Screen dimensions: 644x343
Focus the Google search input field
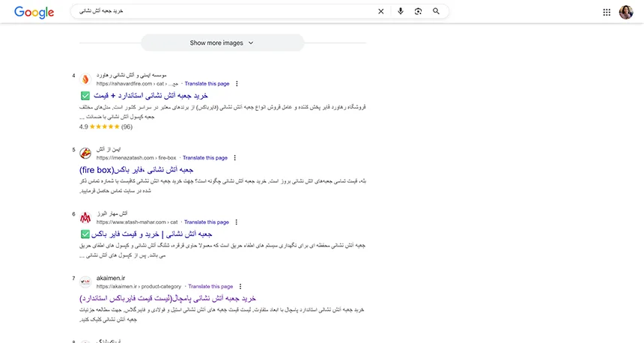(x=225, y=11)
